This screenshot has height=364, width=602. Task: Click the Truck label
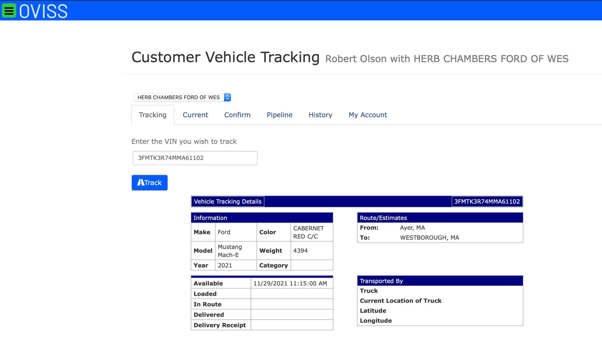[369, 291]
